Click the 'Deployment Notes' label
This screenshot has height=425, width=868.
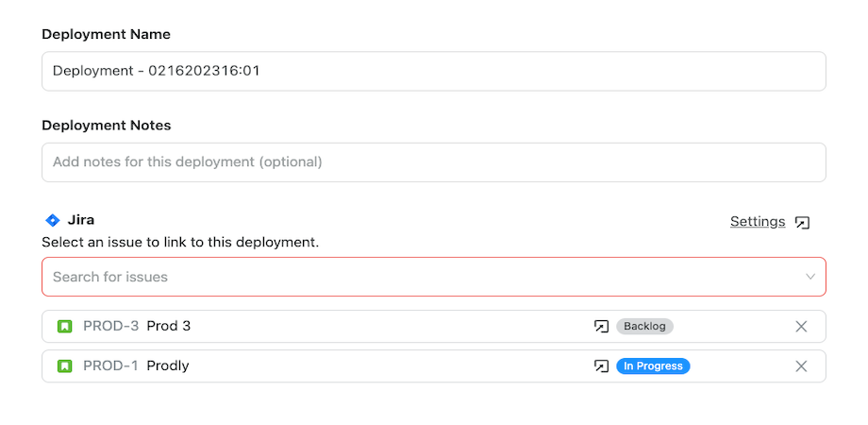[x=107, y=126]
